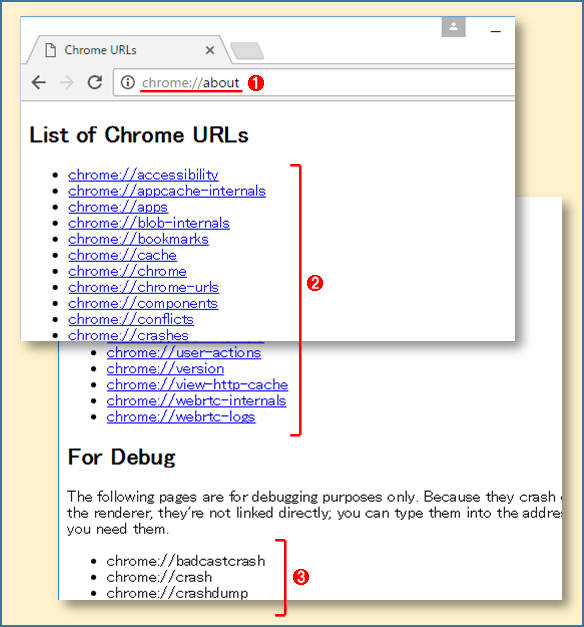Image resolution: width=584 pixels, height=627 pixels.
Task: Click chrome://badcastcrash text
Action: (x=186, y=561)
